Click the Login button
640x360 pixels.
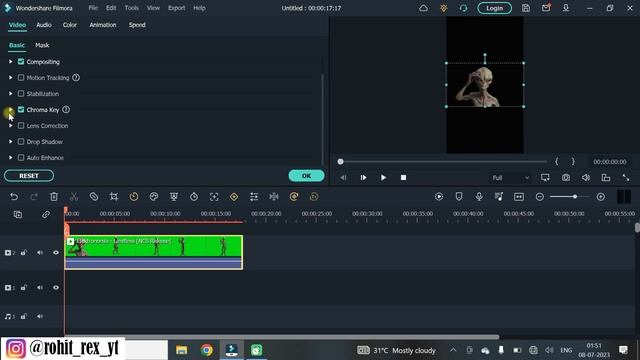click(494, 8)
